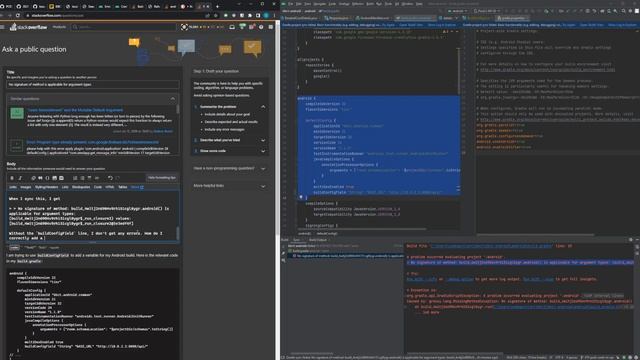Click the user profile avatar in Stack Overflow
This screenshot has width=640, height=360.
[184, 27]
